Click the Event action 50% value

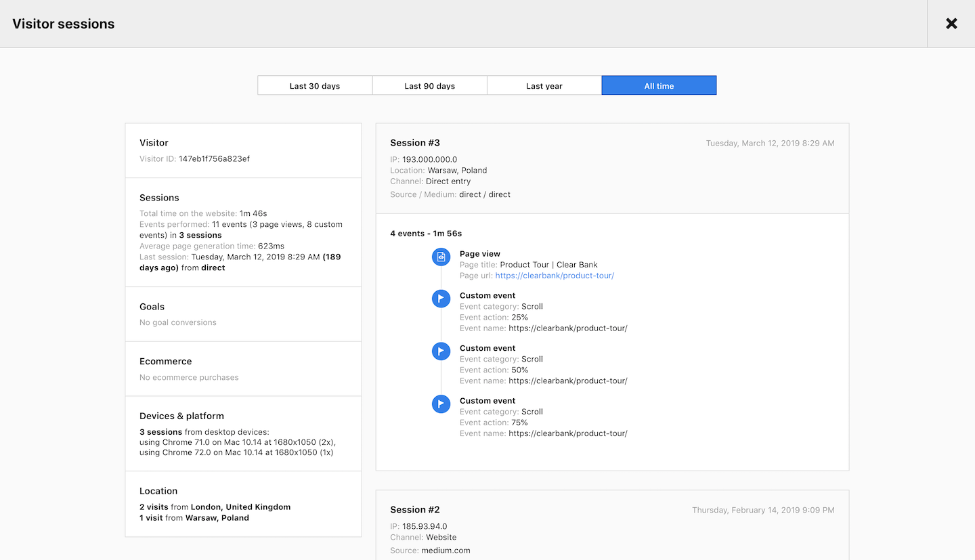[520, 370]
